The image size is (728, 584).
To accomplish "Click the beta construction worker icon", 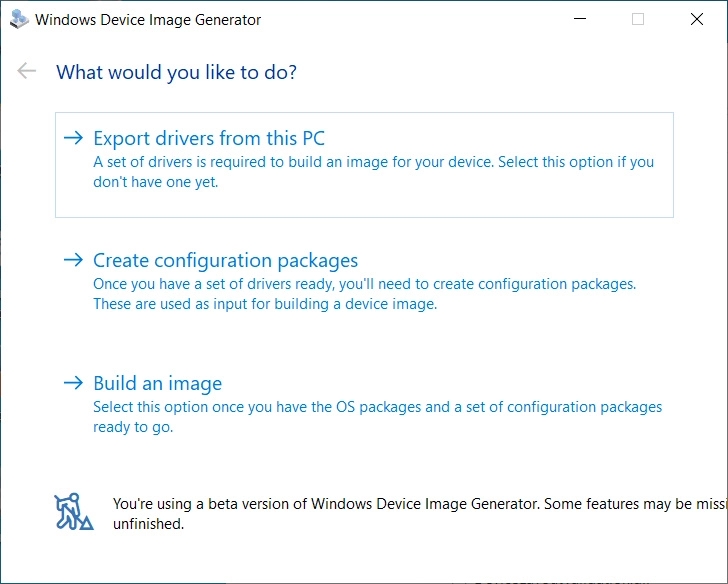I will point(73,511).
